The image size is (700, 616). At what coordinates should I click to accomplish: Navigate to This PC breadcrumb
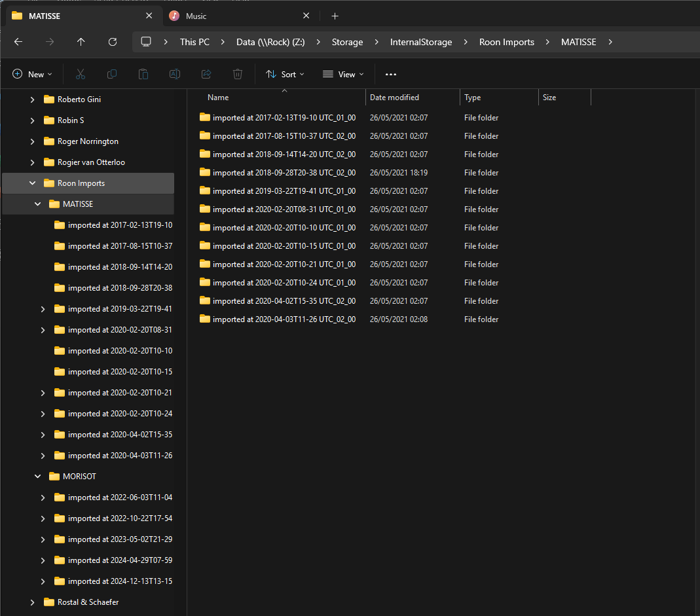pyautogui.click(x=194, y=42)
